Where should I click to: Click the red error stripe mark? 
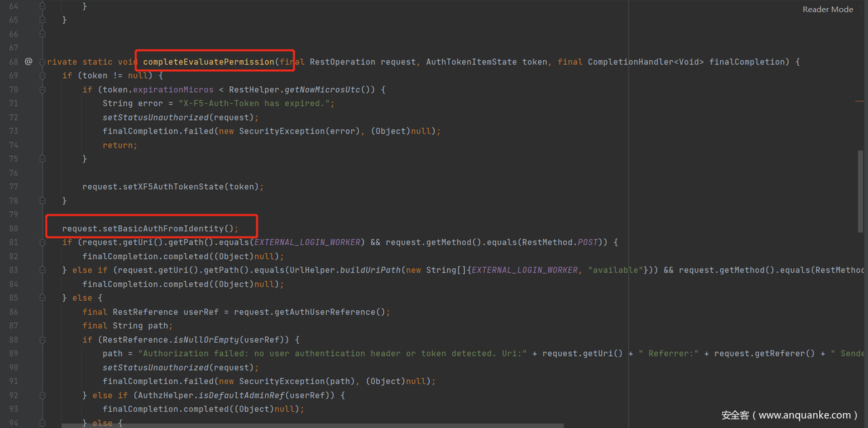tap(860, 101)
